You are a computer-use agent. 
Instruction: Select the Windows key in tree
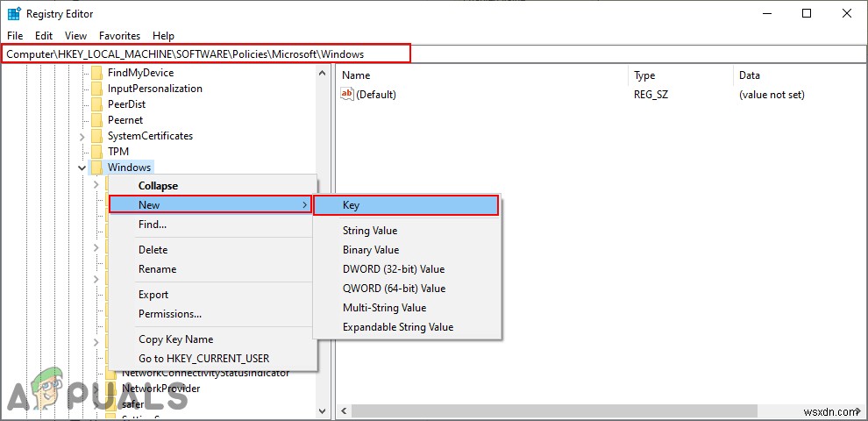(x=129, y=167)
